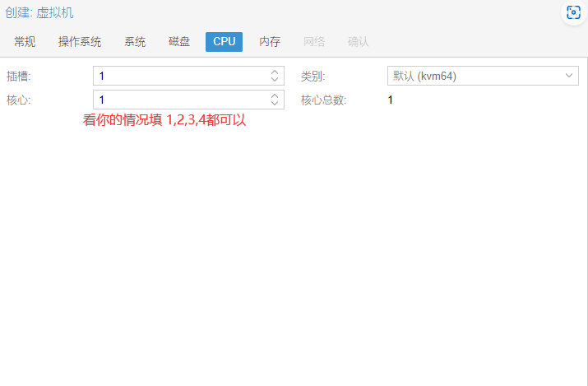The image size is (588, 386).
Task: Click the greyed-out 确认 tab
Action: [359, 42]
